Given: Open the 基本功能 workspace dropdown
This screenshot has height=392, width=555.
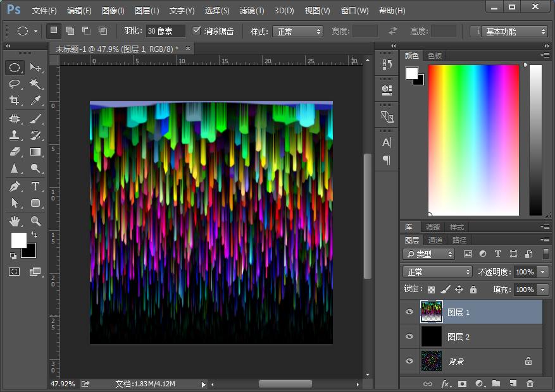Looking at the screenshot, I should click(514, 31).
